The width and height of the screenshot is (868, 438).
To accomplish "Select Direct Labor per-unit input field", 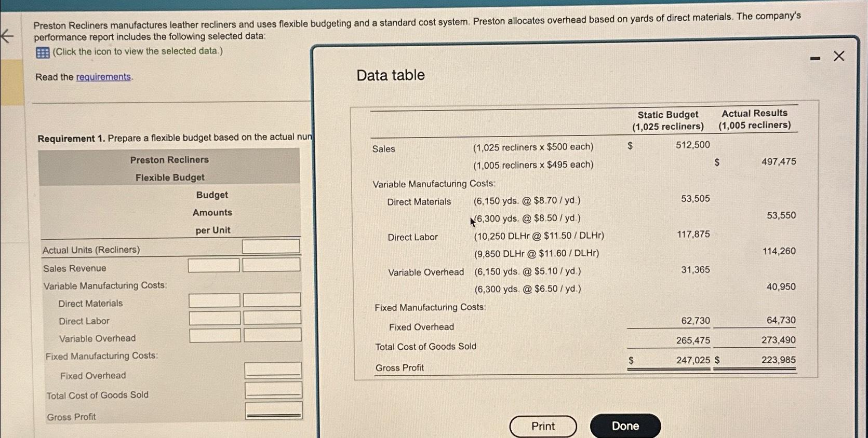I will 215,318.
